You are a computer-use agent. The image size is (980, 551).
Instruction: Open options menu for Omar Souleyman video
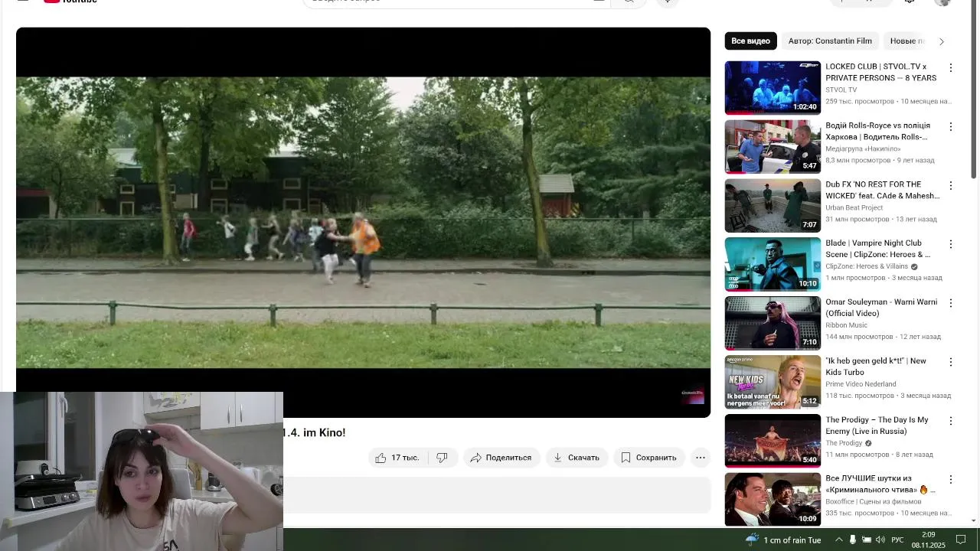click(x=950, y=303)
